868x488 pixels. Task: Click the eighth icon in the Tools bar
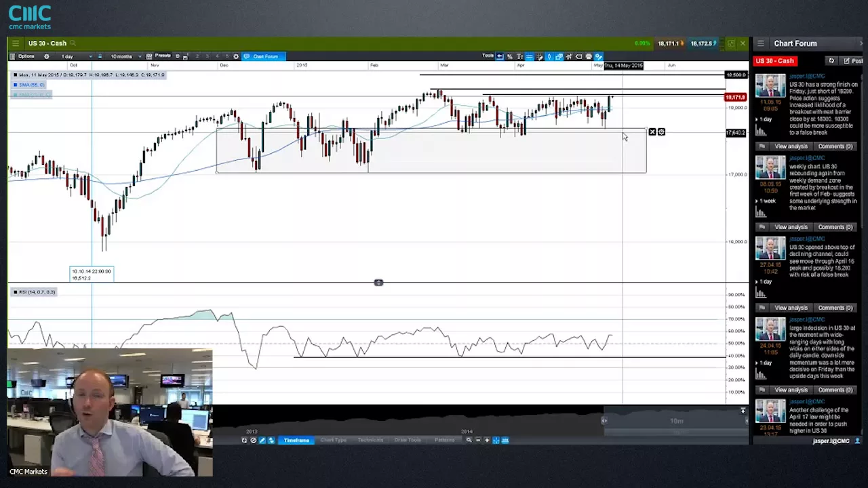pos(569,56)
